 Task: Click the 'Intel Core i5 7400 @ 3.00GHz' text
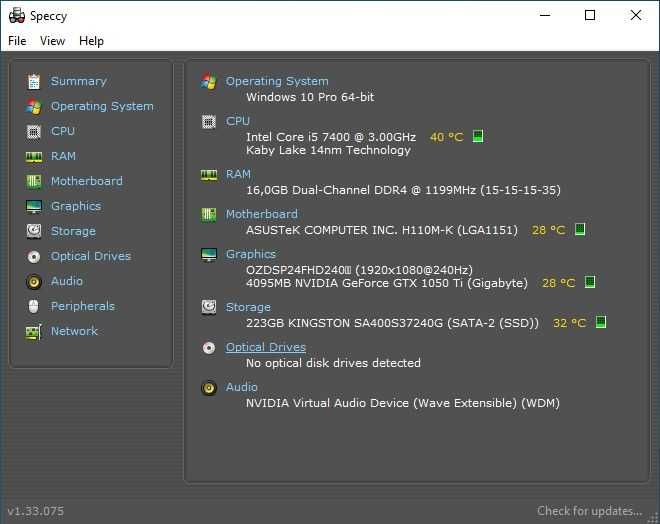(331, 137)
